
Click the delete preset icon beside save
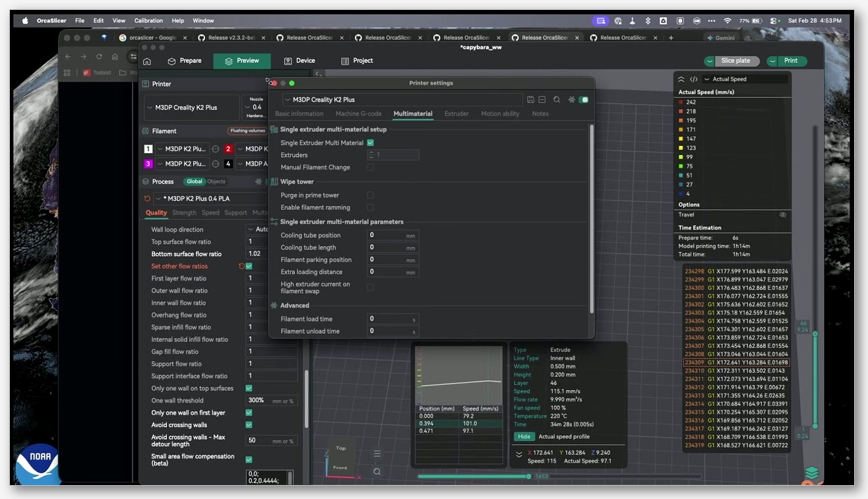542,100
